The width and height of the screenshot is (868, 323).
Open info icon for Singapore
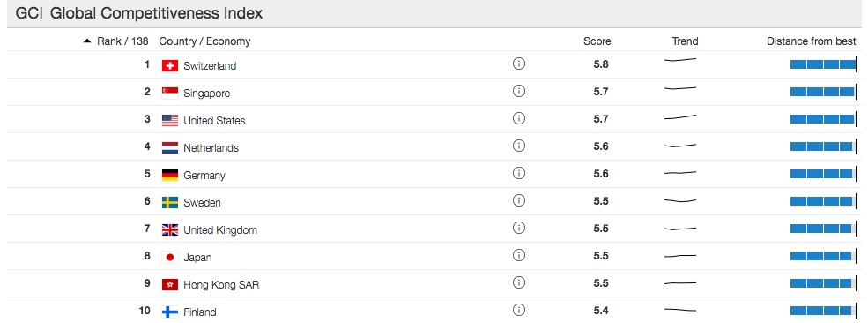(x=519, y=91)
